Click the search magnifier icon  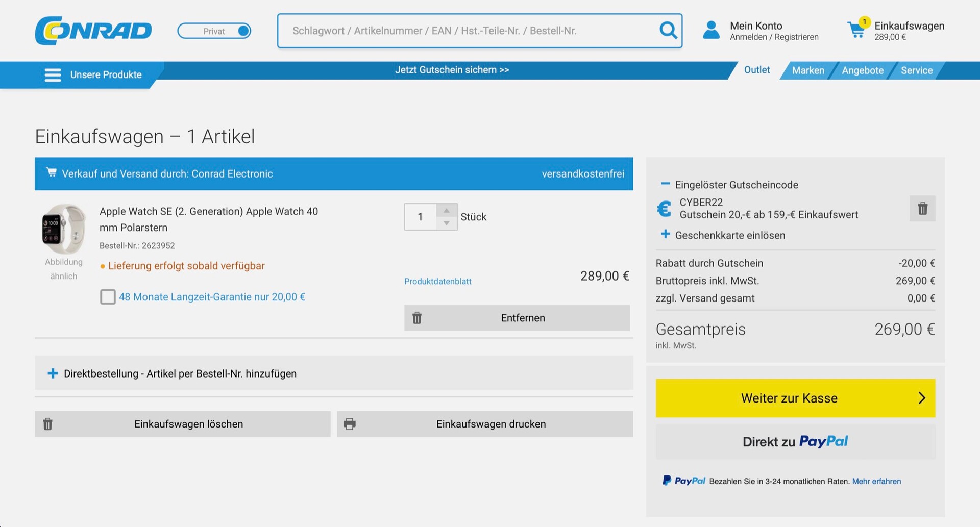pyautogui.click(x=668, y=31)
